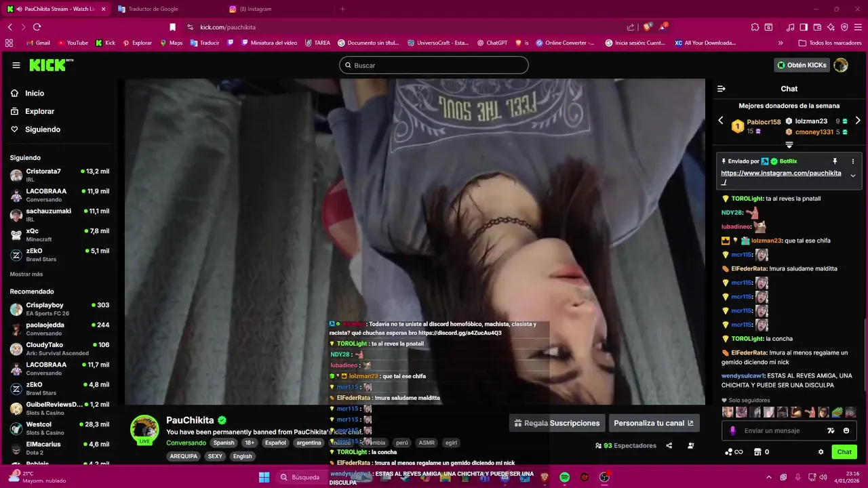Open Todos los marcadores folder

pos(830,43)
